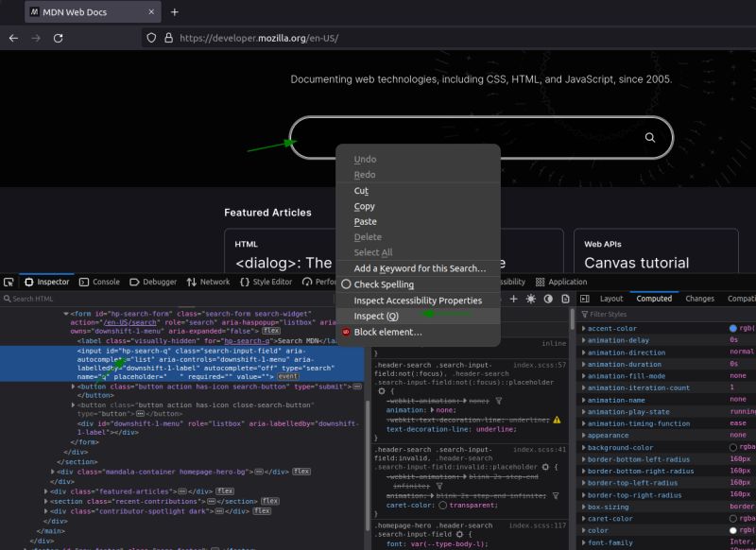The height and width of the screenshot is (550, 756).
Task: Reload the MDN page
Action: pyautogui.click(x=58, y=38)
